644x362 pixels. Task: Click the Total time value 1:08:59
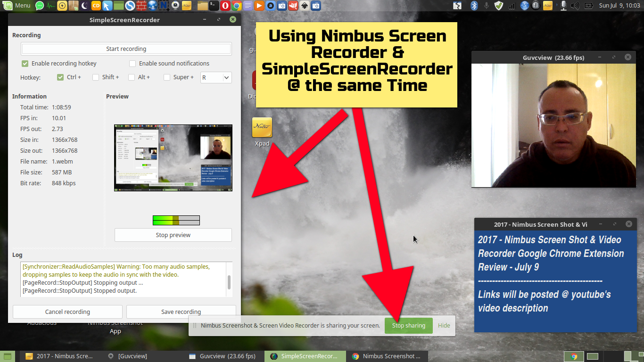click(x=61, y=107)
